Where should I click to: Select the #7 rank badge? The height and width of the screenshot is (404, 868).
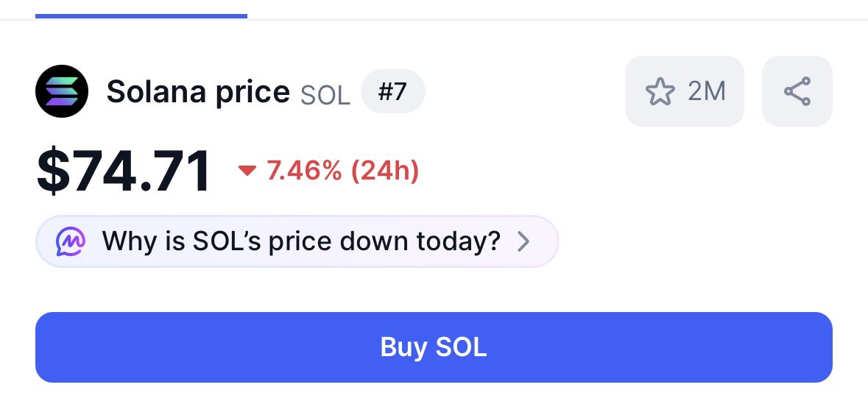[392, 91]
